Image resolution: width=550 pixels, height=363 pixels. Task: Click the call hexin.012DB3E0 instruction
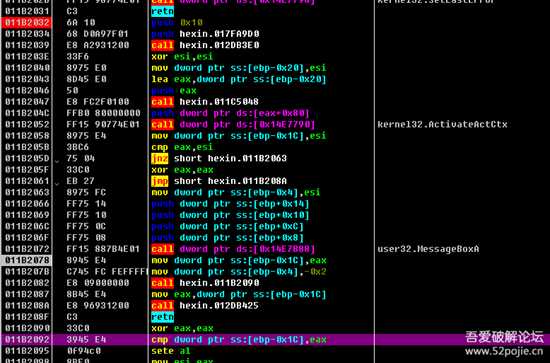pos(205,45)
